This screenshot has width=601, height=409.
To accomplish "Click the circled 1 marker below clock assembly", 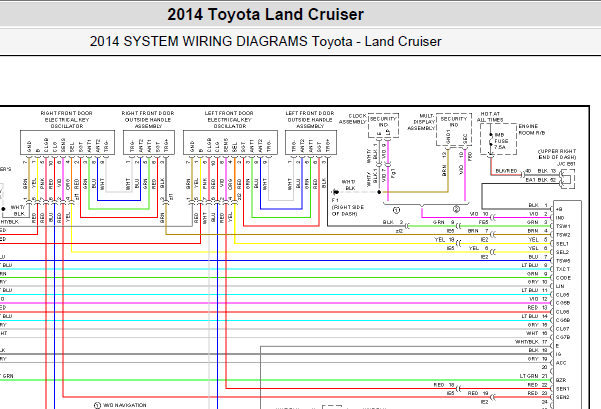I will 397,210.
